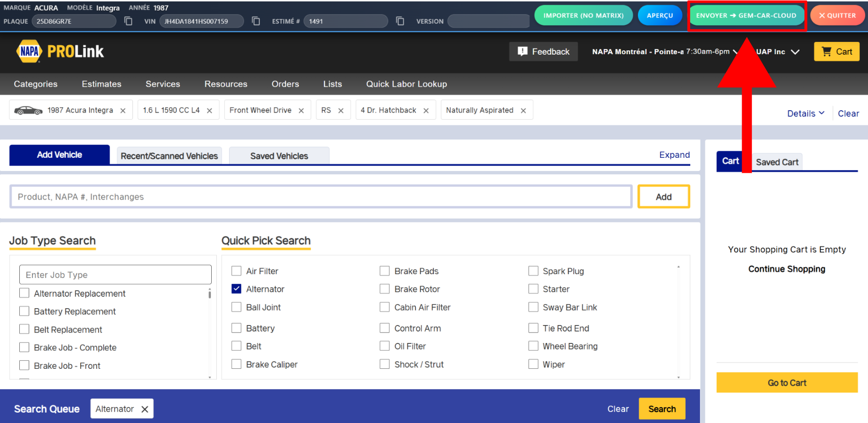Copy the license plate value icon
Screen dimensions: 868x423
[x=128, y=21]
